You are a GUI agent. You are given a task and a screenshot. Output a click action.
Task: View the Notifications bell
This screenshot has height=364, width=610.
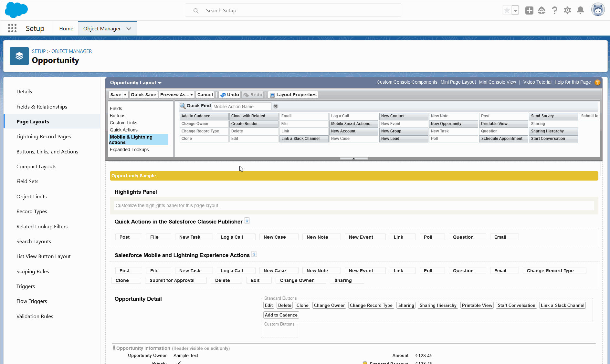[581, 10]
